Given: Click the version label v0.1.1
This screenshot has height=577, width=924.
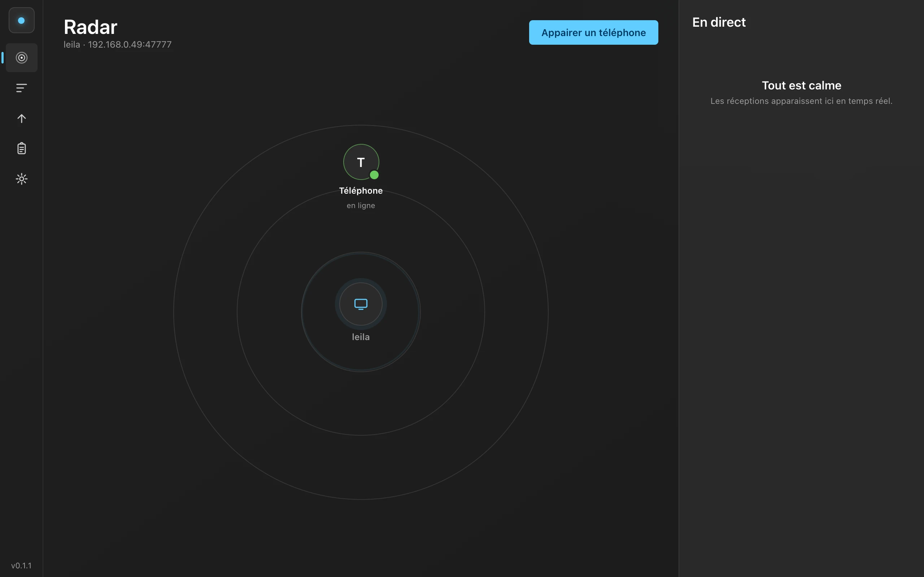Looking at the screenshot, I should [x=21, y=565].
